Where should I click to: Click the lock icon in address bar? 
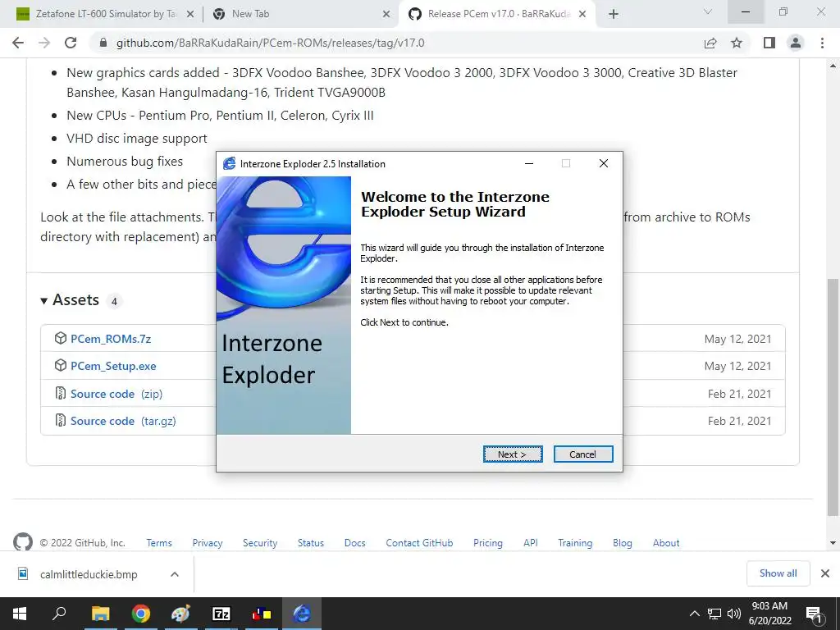tap(103, 43)
